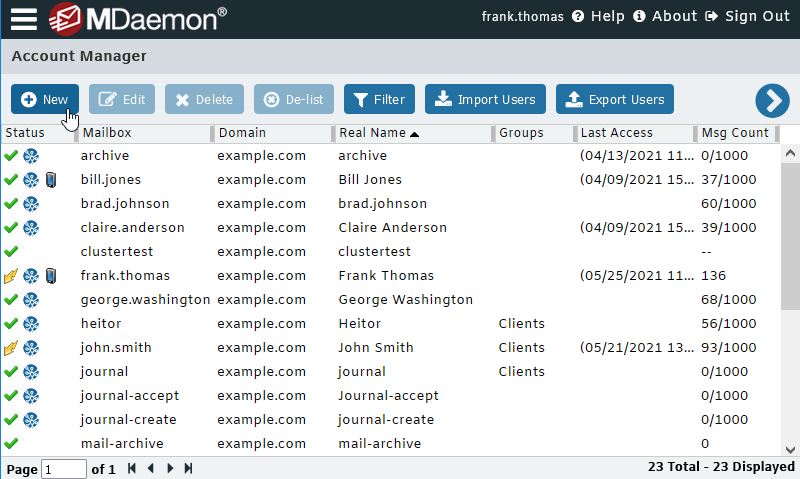Screen dimensions: 800x479
Task: Click Clients group in heitor row
Action: (521, 323)
